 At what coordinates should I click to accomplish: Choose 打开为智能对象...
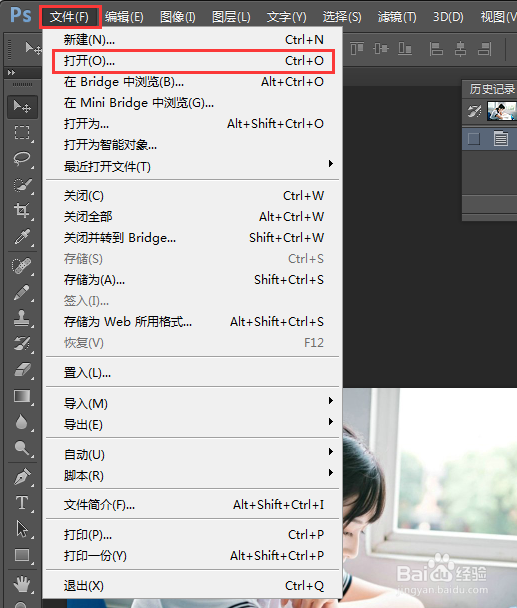[194, 145]
